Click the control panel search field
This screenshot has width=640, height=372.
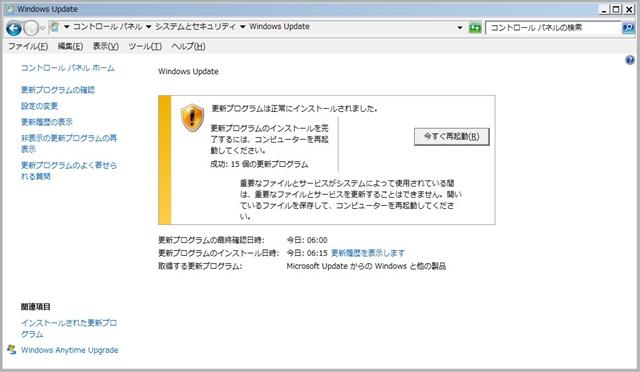(553, 28)
